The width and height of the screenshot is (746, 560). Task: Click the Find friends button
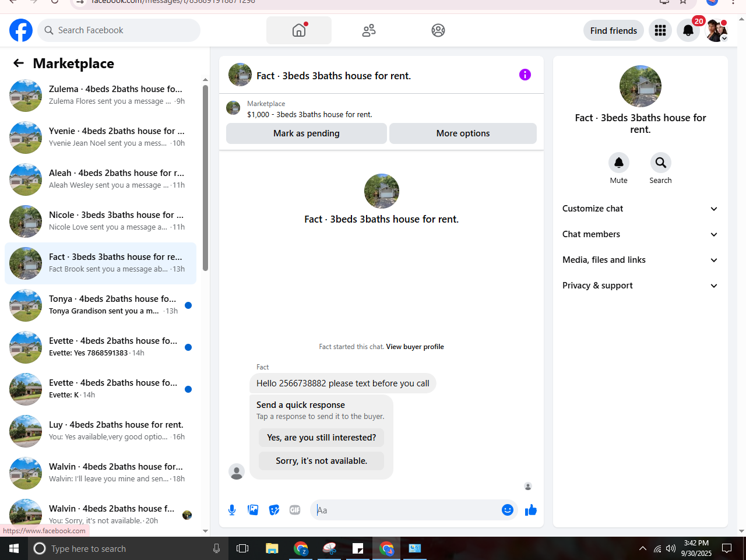[x=614, y=30]
